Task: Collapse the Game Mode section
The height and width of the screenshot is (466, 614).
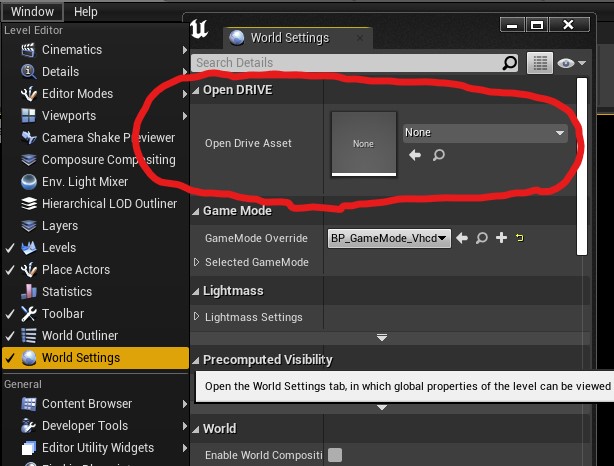Action: [x=196, y=212]
